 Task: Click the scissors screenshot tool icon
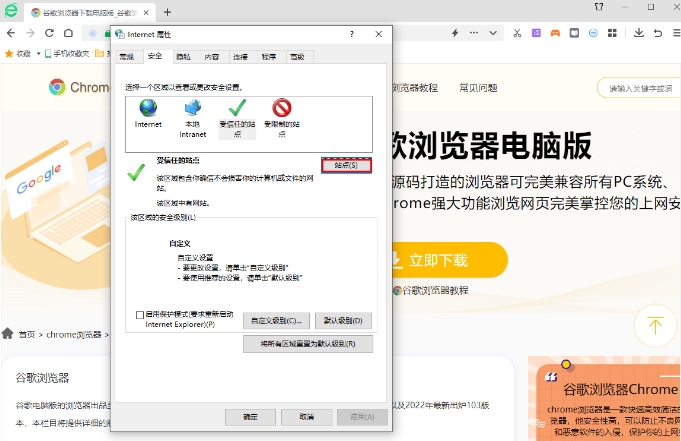pos(517,33)
